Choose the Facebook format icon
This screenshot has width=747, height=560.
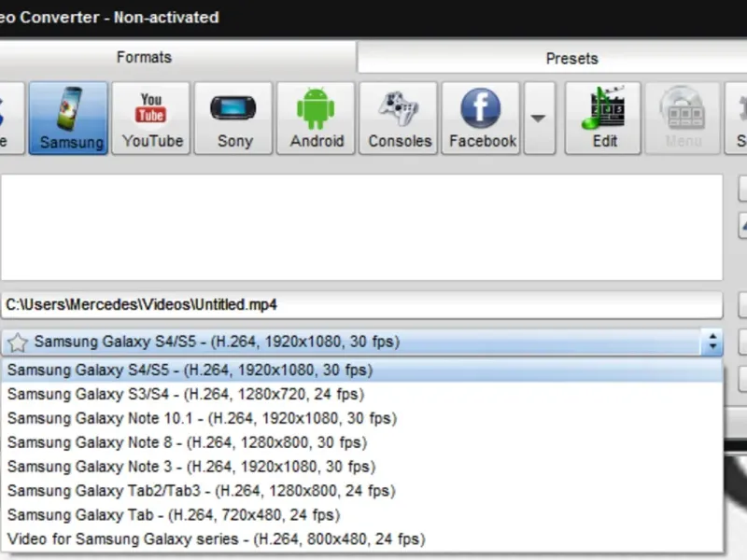481,118
